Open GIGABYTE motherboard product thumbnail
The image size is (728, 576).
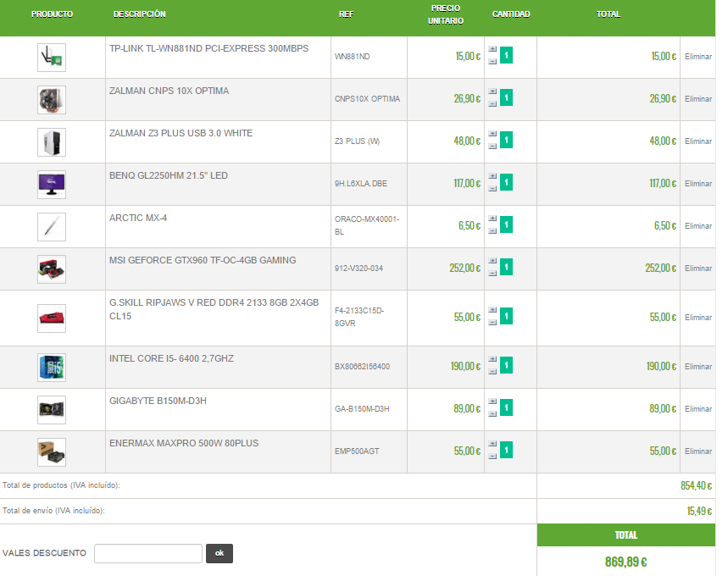[52, 410]
